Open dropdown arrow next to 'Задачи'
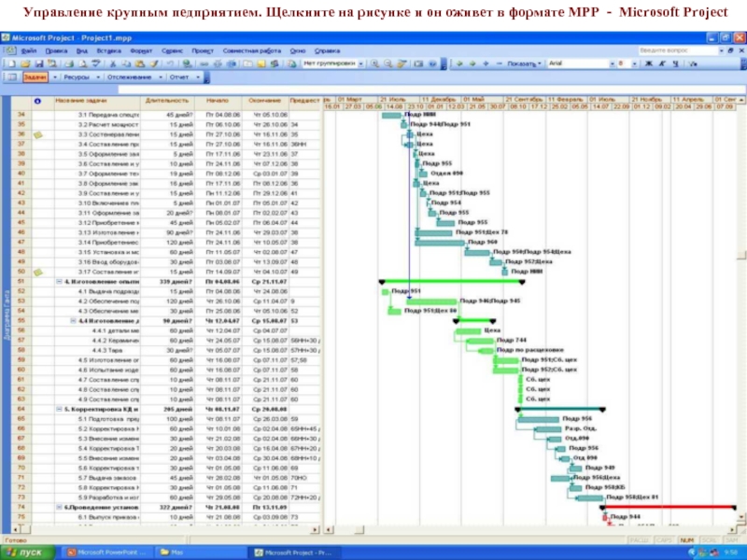Screen dimensions: 747x560 click(55, 77)
